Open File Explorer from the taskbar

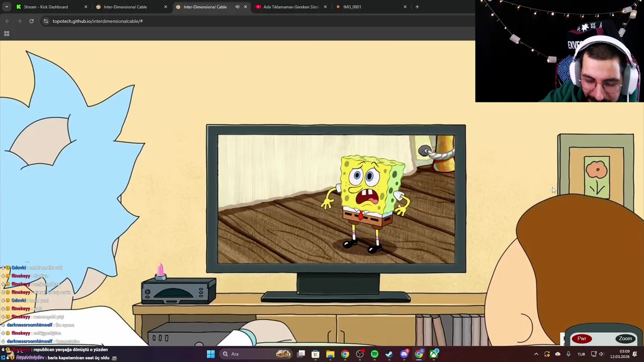(330, 354)
